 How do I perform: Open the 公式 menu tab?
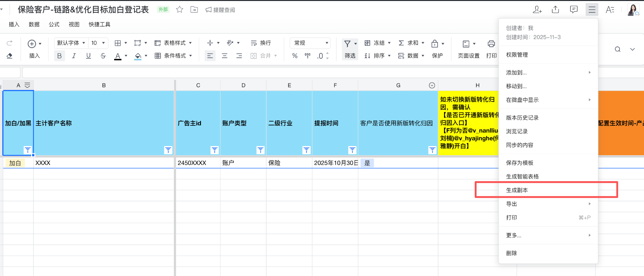click(54, 24)
